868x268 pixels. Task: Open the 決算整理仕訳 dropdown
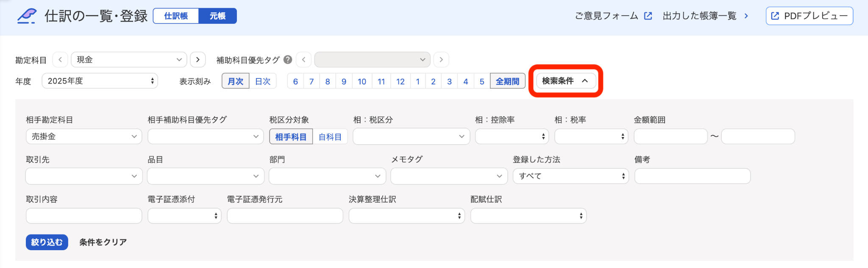coord(407,216)
